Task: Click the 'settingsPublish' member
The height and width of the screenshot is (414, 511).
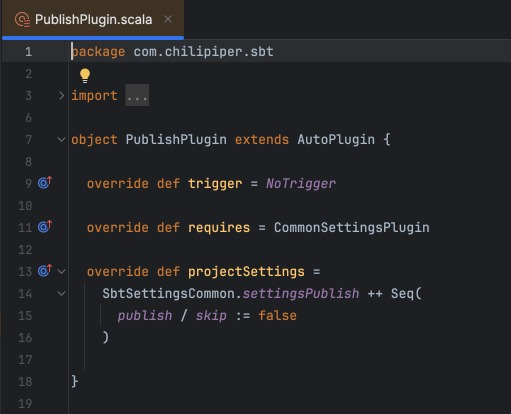Action: (x=301, y=294)
